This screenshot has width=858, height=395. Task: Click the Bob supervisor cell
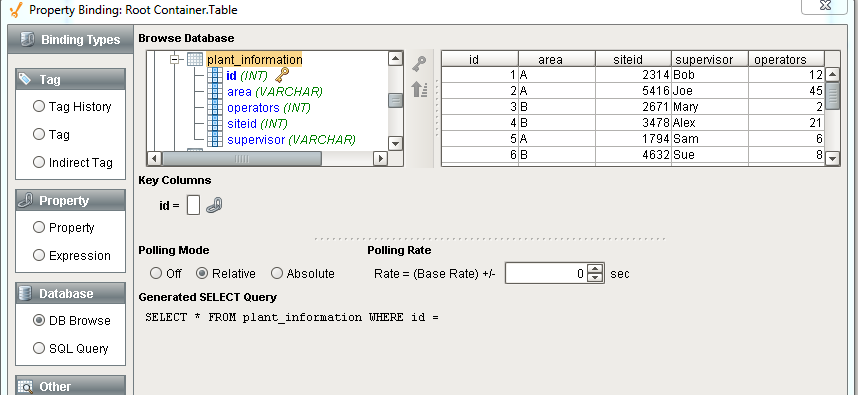[710, 75]
